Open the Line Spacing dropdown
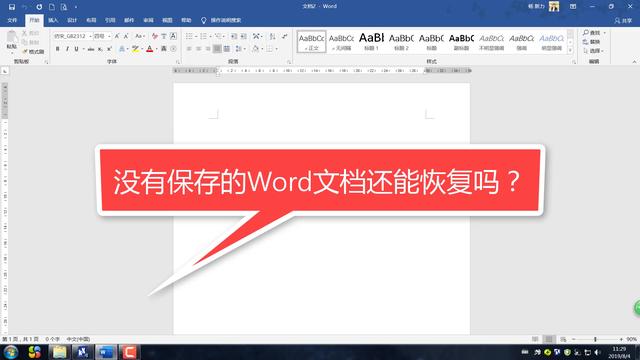640x360 pixels. point(240,49)
